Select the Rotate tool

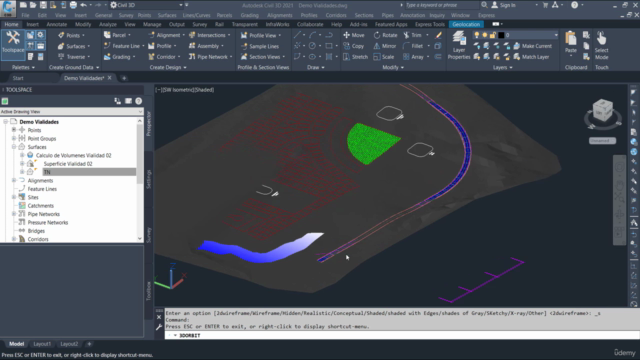click(x=385, y=35)
